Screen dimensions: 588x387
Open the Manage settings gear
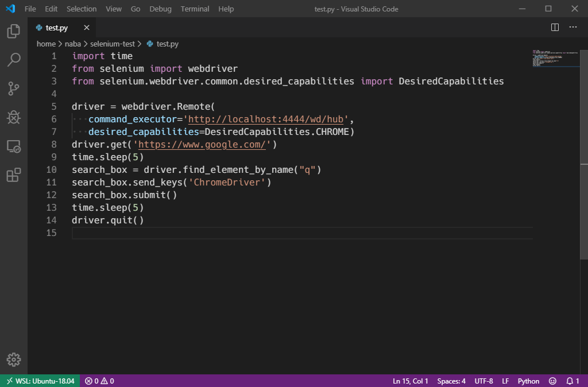point(13,359)
